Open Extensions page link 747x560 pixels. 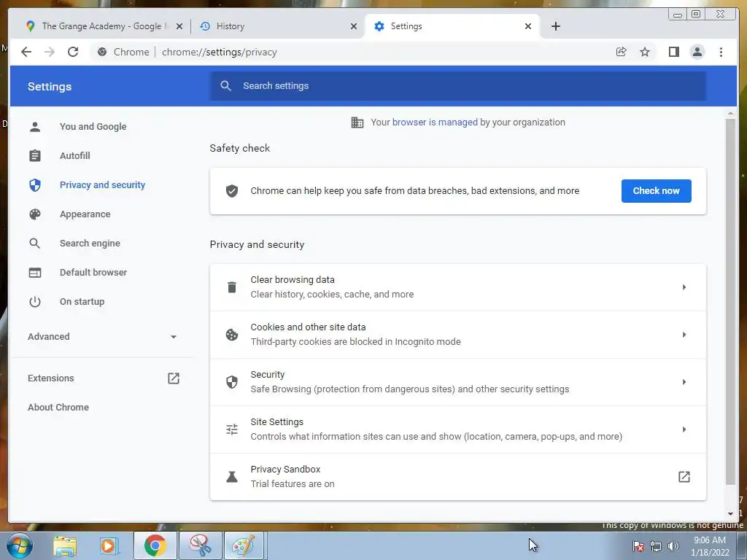pyautogui.click(x=50, y=378)
